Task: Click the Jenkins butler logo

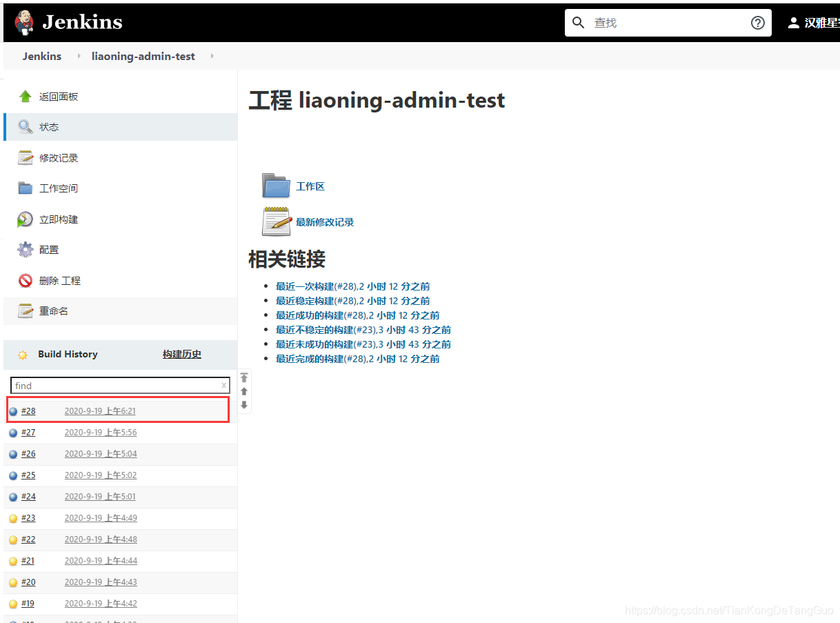Action: click(x=23, y=22)
